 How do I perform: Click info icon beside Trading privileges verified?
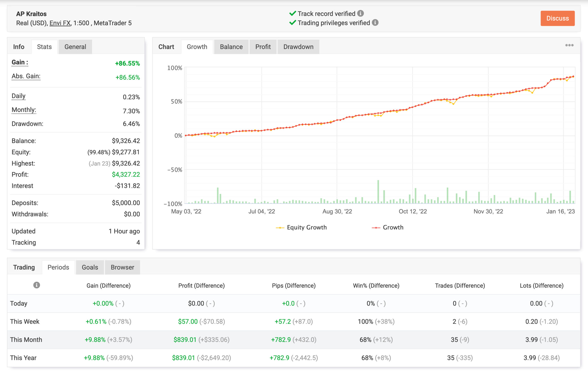click(x=375, y=23)
